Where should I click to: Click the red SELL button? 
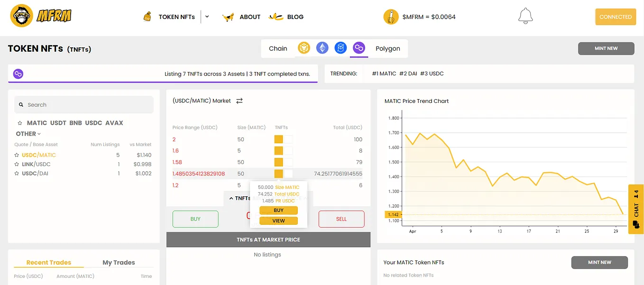coord(341,219)
